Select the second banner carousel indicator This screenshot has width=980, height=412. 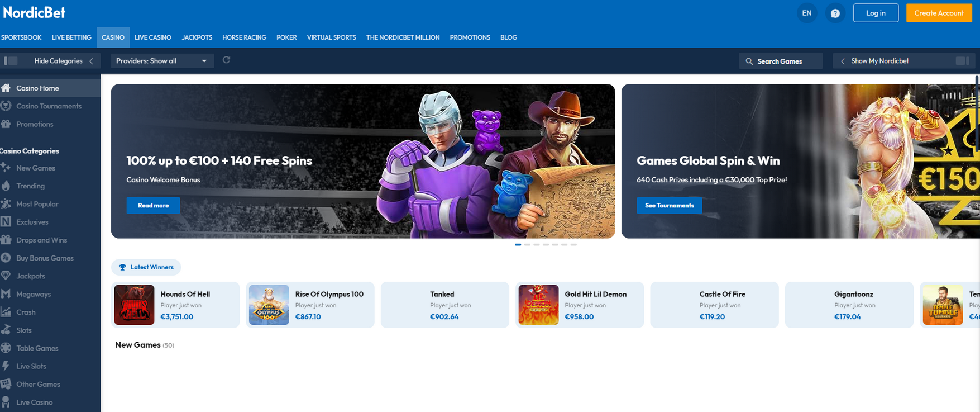click(x=527, y=245)
